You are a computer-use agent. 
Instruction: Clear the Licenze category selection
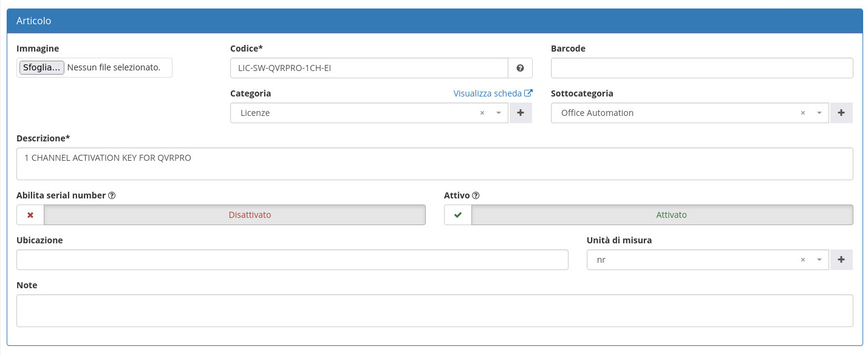click(482, 113)
